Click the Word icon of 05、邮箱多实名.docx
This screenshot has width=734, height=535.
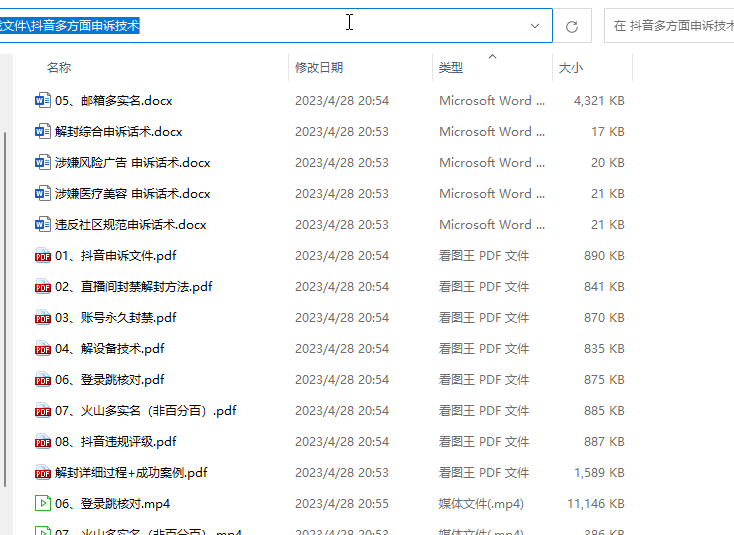(x=43, y=100)
